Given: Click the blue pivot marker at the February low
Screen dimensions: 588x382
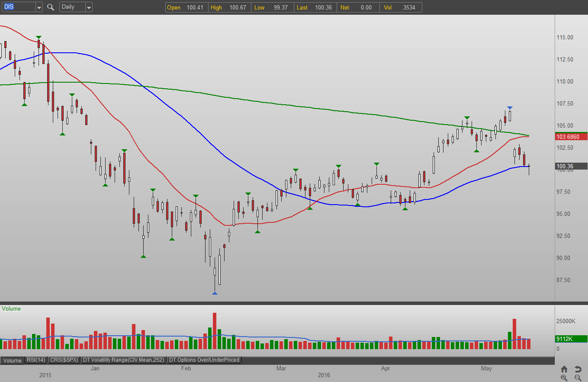Looking at the screenshot, I should (x=215, y=293).
